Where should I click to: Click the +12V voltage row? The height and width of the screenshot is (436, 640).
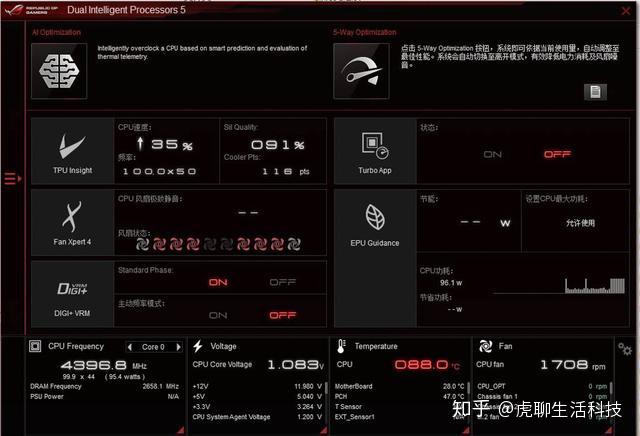pyautogui.click(x=257, y=386)
